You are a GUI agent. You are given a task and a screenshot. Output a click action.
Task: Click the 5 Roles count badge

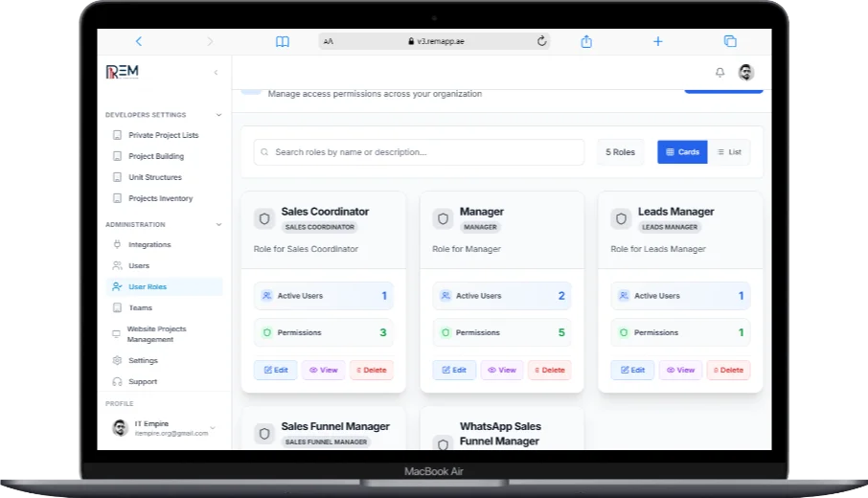tap(620, 152)
